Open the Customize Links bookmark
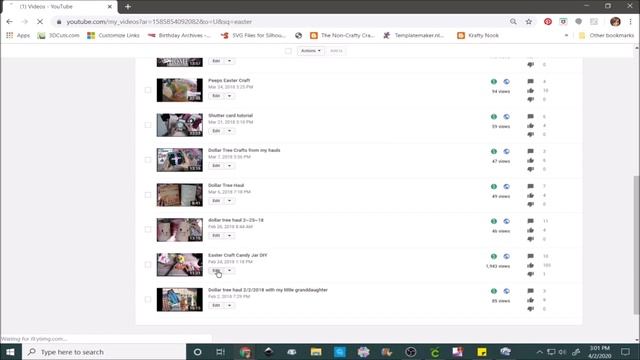 [x=113, y=36]
